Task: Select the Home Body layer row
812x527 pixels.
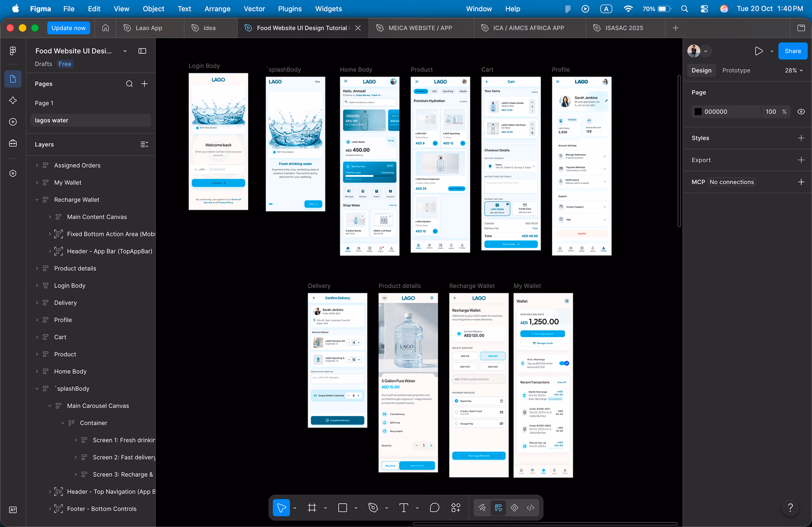Action: pos(91,372)
